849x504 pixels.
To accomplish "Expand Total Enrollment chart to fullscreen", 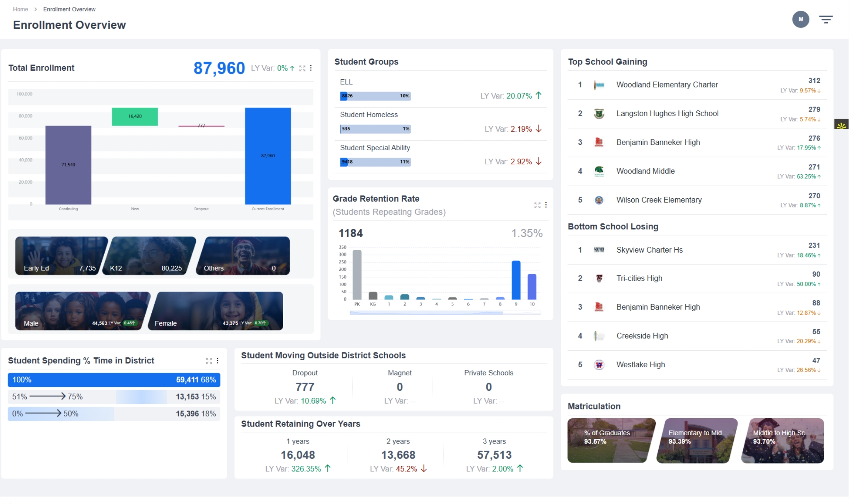I will pos(302,68).
